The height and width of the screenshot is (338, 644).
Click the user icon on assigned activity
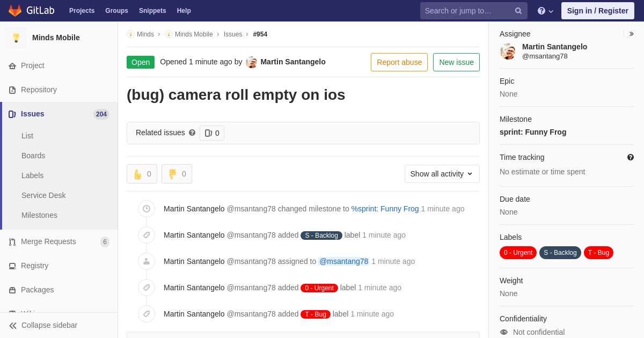coord(147,261)
